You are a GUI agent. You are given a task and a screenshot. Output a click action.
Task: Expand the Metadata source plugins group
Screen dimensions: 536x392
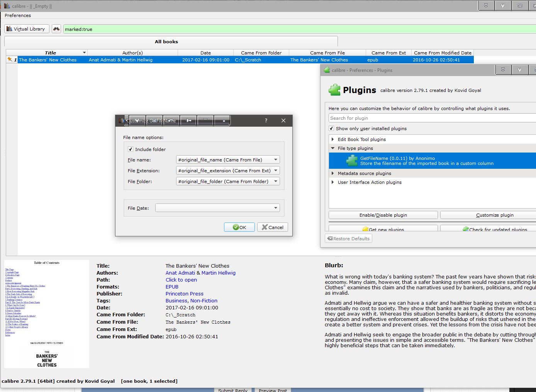click(332, 173)
